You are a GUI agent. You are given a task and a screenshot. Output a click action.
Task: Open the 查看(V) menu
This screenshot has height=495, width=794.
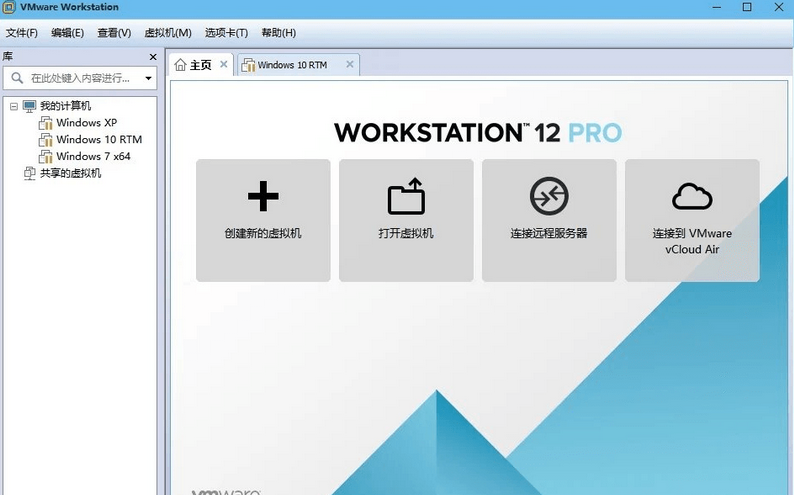pyautogui.click(x=114, y=33)
